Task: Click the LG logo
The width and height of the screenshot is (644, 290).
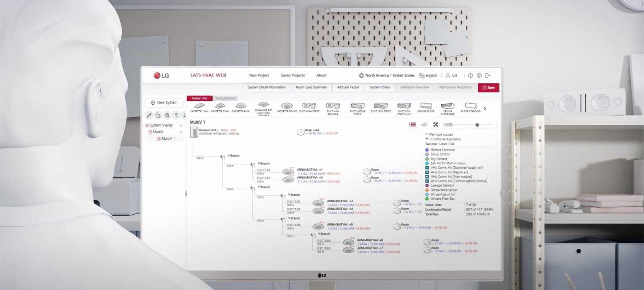Action: click(161, 75)
